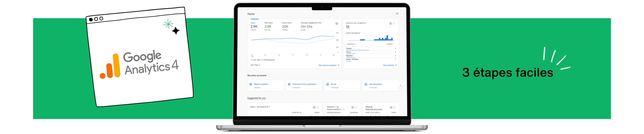
Task: Open the View realtime link
Action: (389, 65)
